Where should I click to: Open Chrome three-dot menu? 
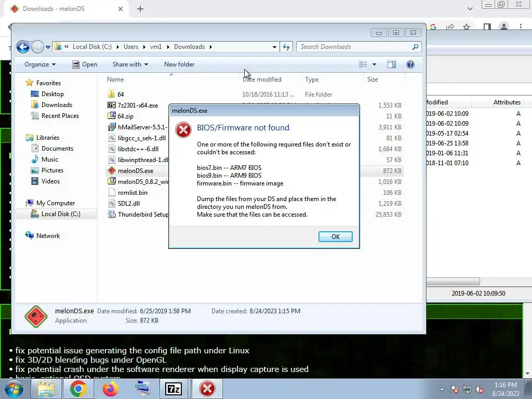tap(521, 27)
